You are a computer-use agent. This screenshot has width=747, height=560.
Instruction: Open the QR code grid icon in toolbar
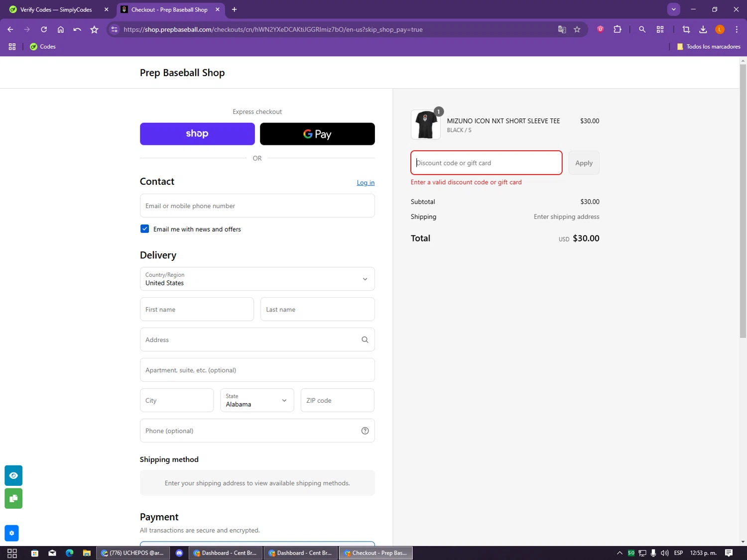click(660, 29)
